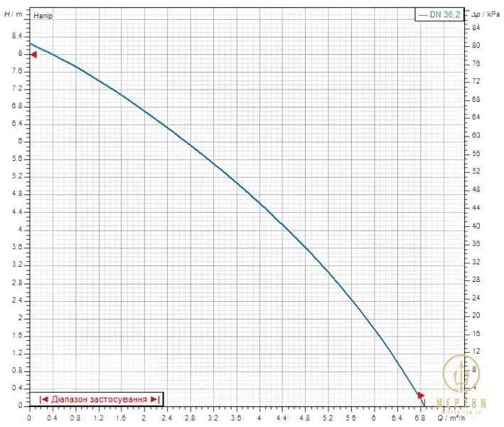Click the blue line sample in DN 36,2 legend
Image resolution: width=504 pixels, height=427 pixels.
coord(423,15)
